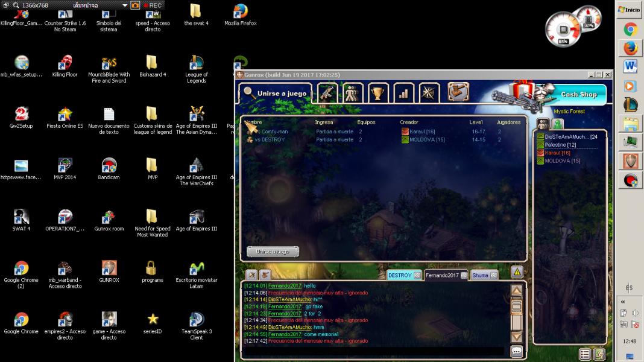Close the Shuma chat tab
Viewport: 644px width, 362px height.
[x=493, y=275]
